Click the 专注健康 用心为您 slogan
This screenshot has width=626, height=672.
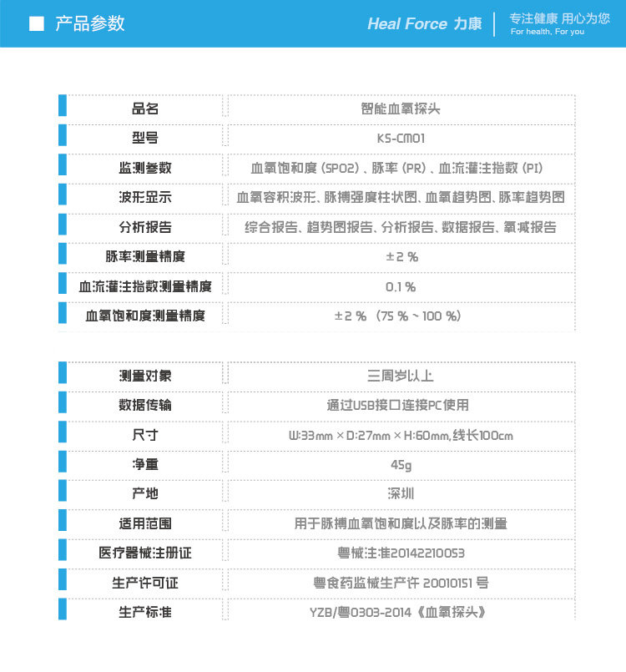559,18
